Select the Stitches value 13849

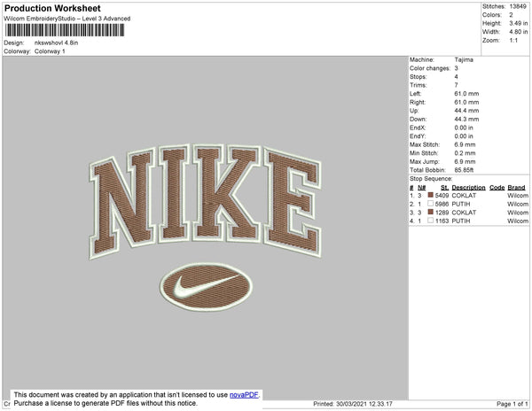pos(518,6)
